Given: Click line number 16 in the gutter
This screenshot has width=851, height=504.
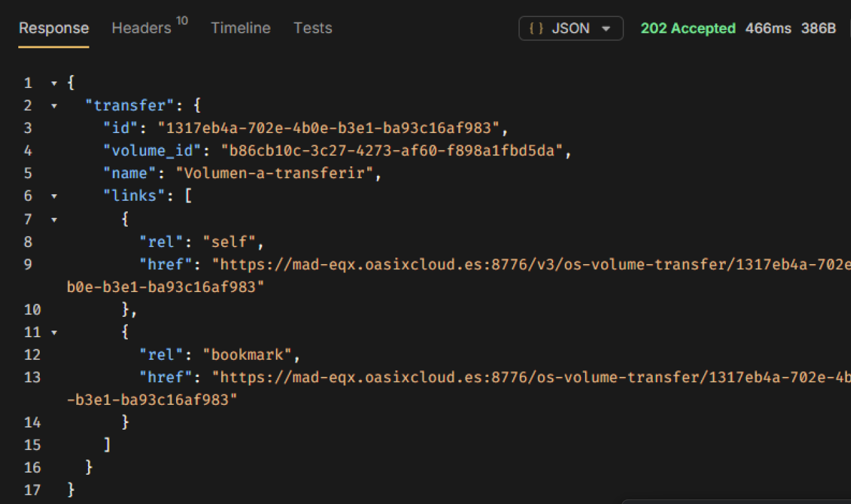Looking at the screenshot, I should [32, 467].
